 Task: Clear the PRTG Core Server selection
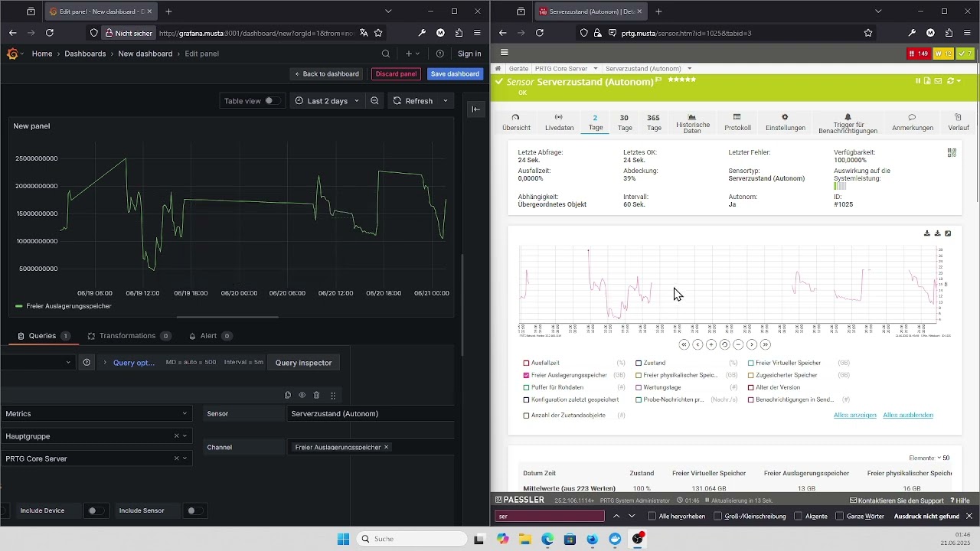[176, 458]
